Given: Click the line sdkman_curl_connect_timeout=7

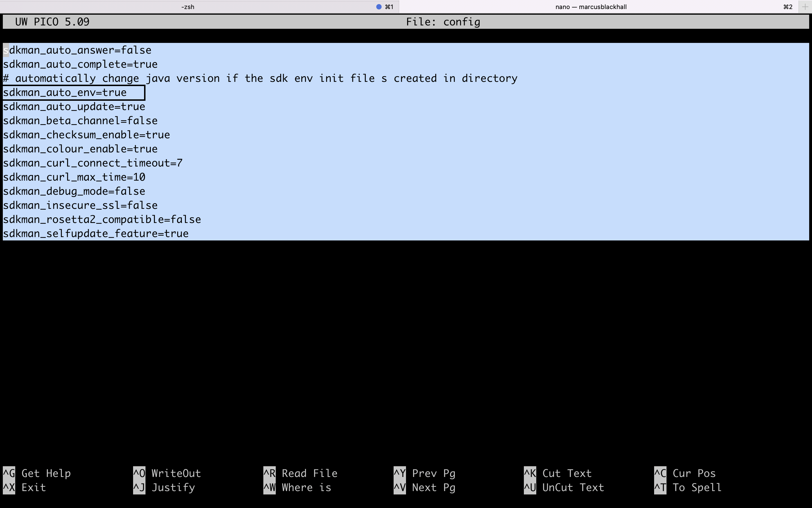Looking at the screenshot, I should click(93, 163).
